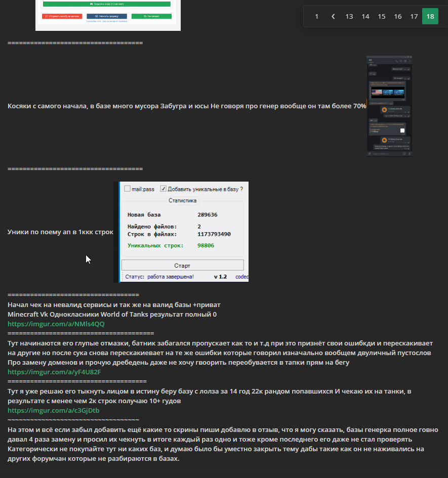Open imgur link c3GjDtb

(54, 410)
